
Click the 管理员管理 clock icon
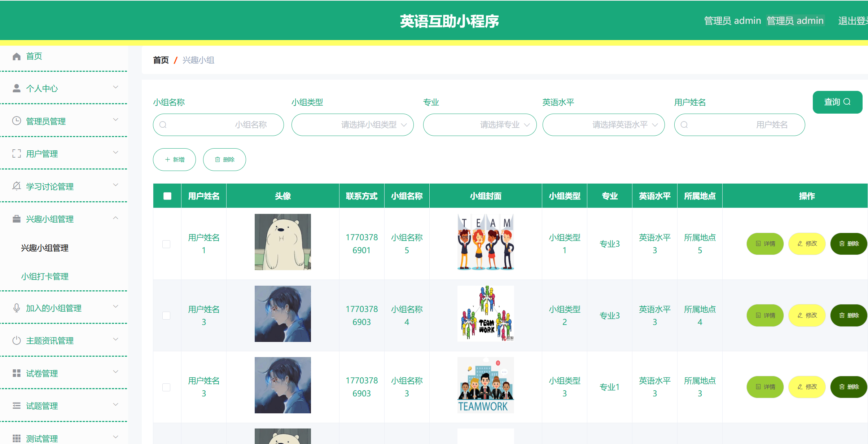16,121
